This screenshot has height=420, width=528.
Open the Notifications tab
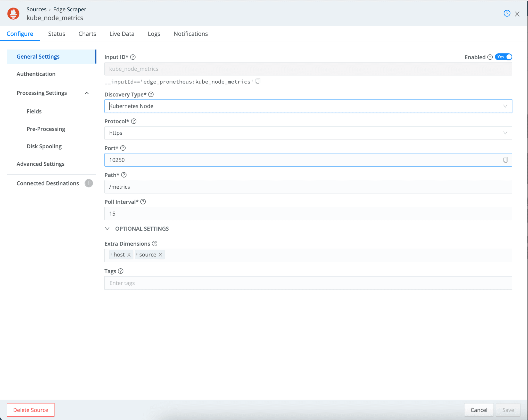coord(191,34)
